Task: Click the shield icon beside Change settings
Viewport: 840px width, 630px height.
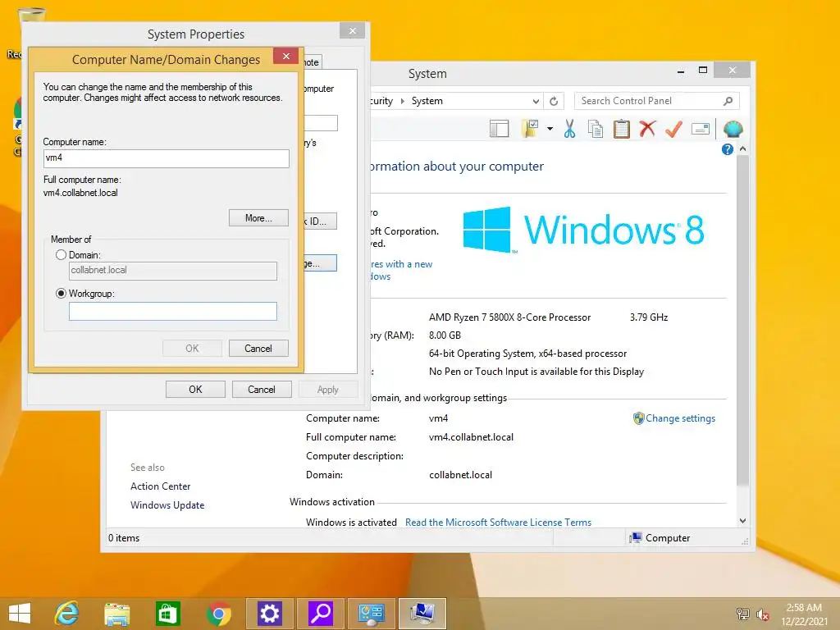Action: coord(638,418)
